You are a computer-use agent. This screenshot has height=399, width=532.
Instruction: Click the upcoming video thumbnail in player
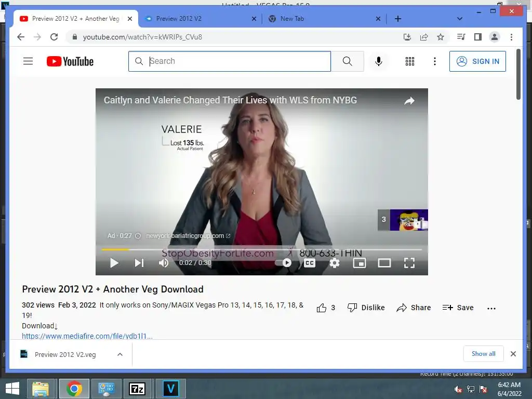(409, 220)
